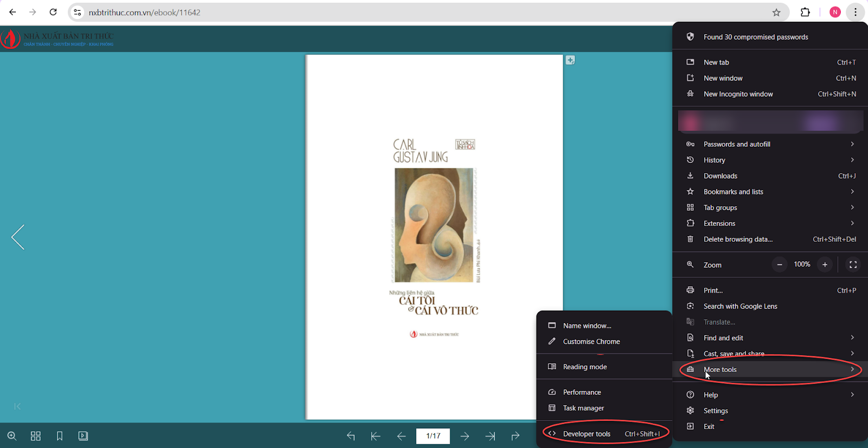Go to next ebook page in bottom bar
Image resolution: width=868 pixels, height=448 pixels.
465,436
